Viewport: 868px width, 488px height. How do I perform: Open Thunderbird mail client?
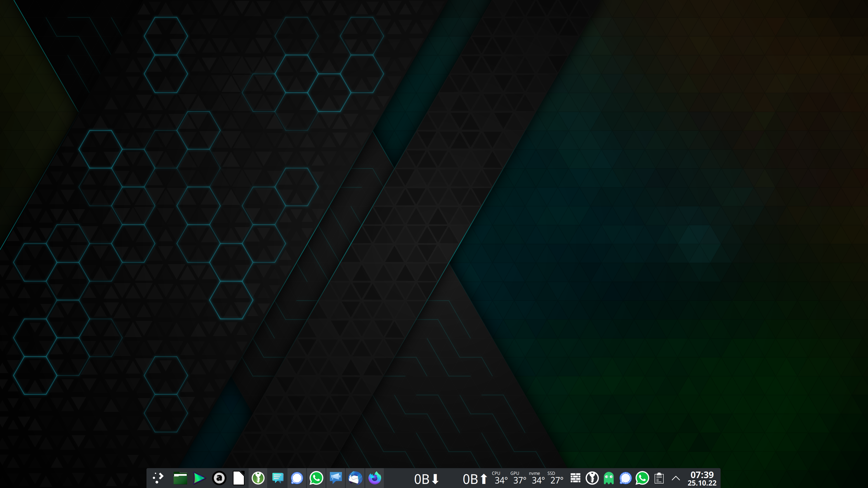[355, 478]
